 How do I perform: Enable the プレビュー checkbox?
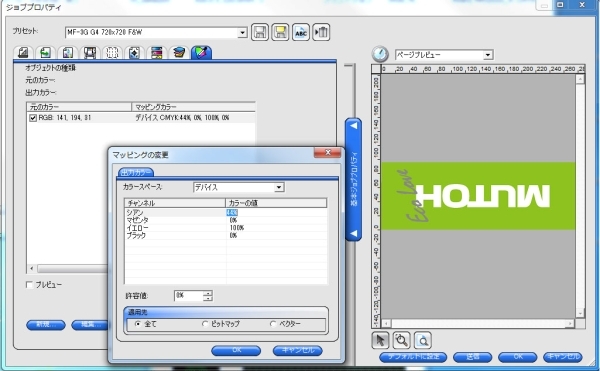tap(29, 285)
